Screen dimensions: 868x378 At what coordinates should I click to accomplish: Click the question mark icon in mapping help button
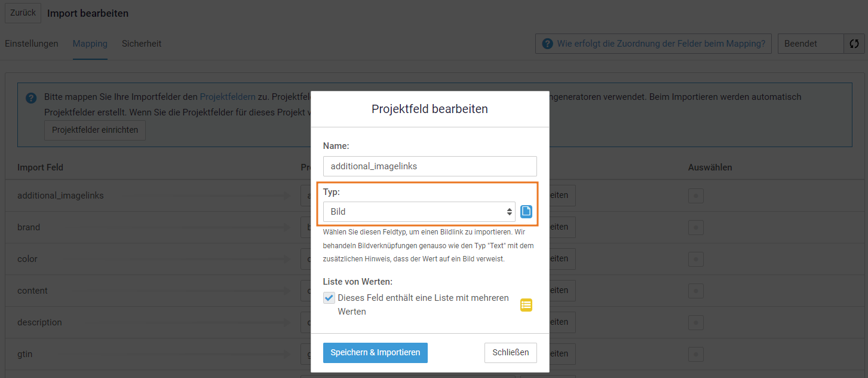click(x=547, y=44)
